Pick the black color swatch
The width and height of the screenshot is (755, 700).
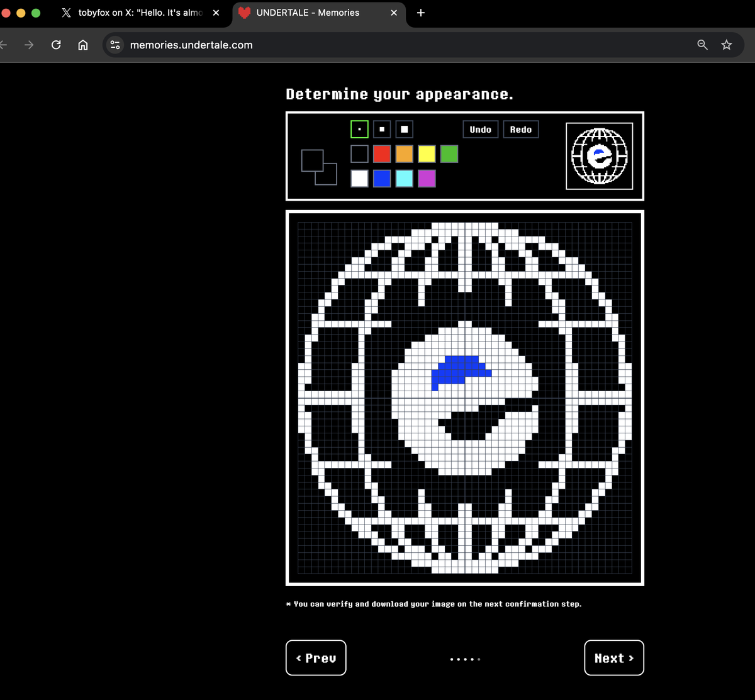point(359,153)
